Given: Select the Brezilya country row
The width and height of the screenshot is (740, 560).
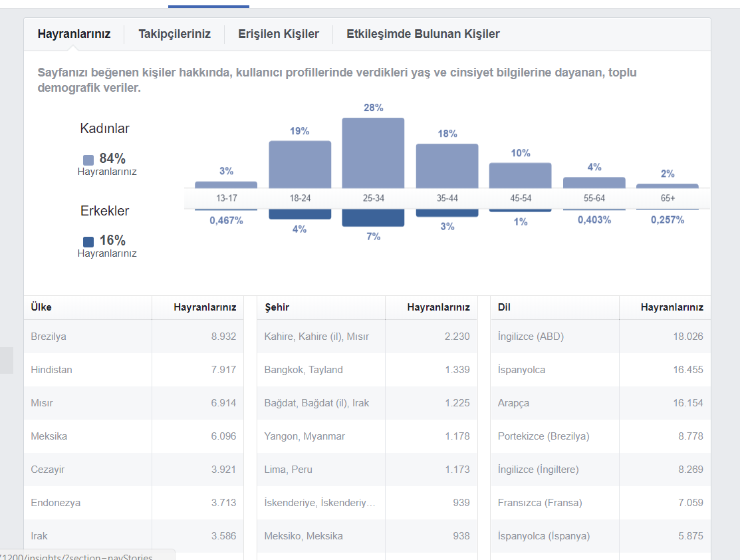Looking at the screenshot, I should click(x=134, y=337).
